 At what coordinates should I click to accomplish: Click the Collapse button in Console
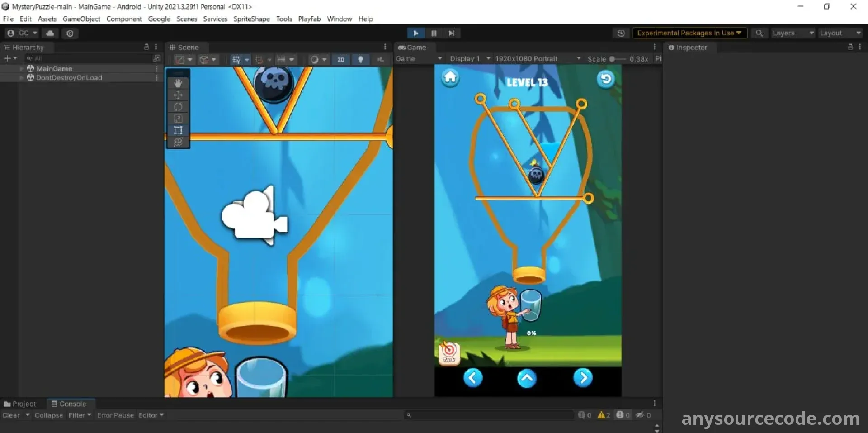(x=49, y=415)
